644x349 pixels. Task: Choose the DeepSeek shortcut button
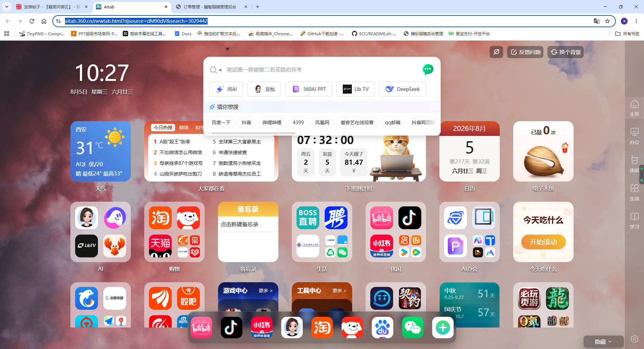click(402, 89)
